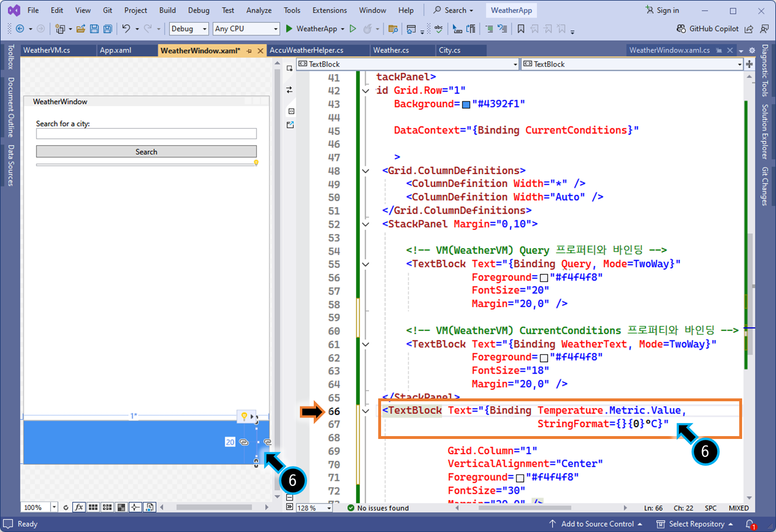776x532 pixels.
Task: Toggle the snap grid display button
Action: point(93,507)
